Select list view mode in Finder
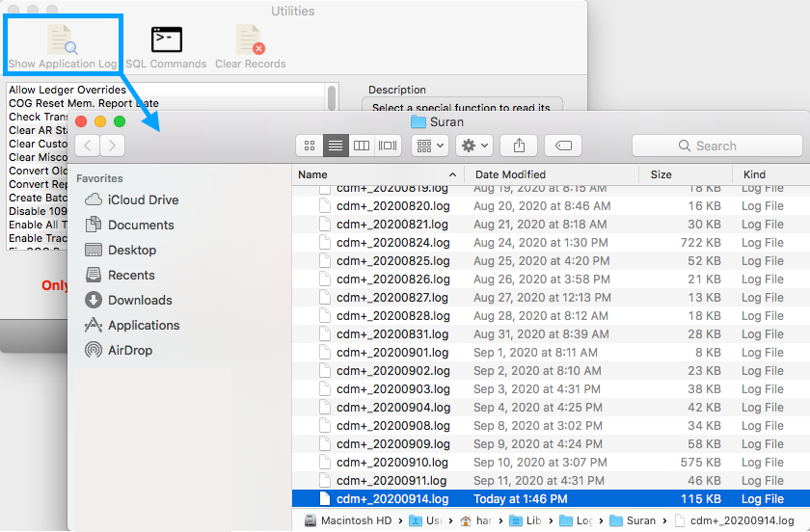Image resolution: width=810 pixels, height=532 pixels. coord(336,146)
